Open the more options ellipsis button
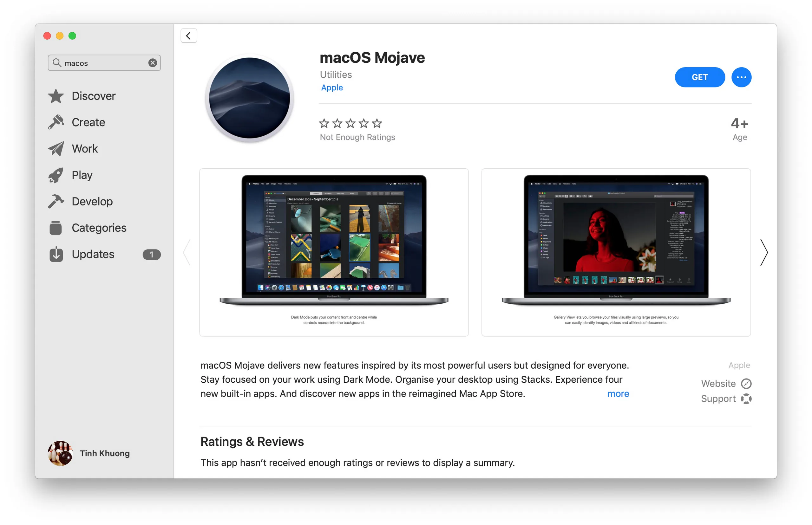This screenshot has width=812, height=525. coord(741,77)
